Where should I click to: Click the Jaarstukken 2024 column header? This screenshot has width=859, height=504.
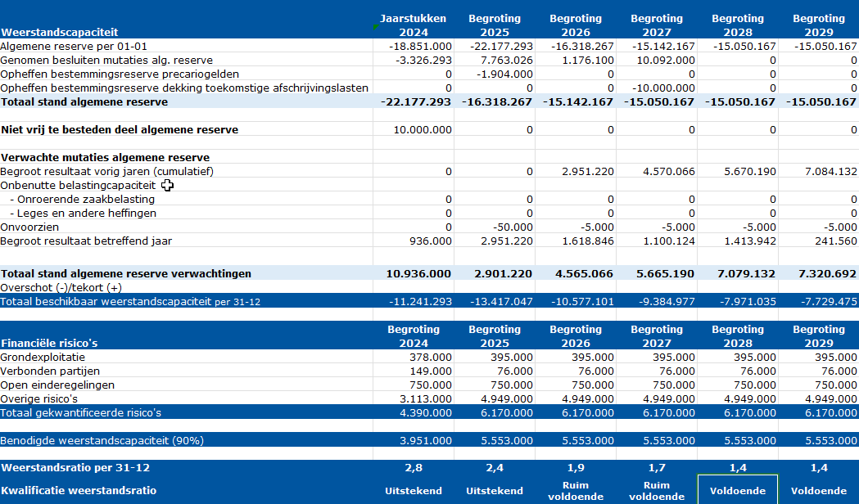[x=413, y=25]
